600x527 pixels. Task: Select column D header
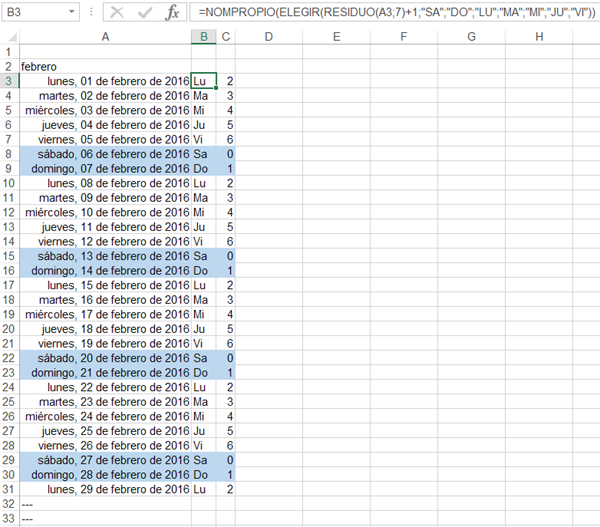pyautogui.click(x=269, y=37)
